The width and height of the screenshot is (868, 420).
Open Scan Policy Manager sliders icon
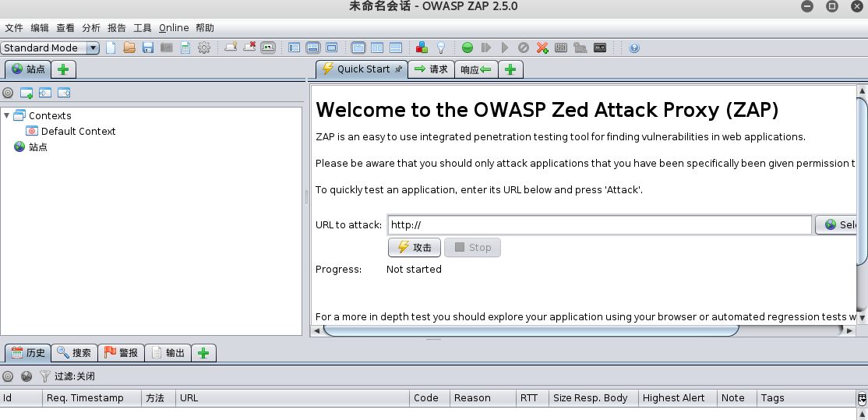561,48
